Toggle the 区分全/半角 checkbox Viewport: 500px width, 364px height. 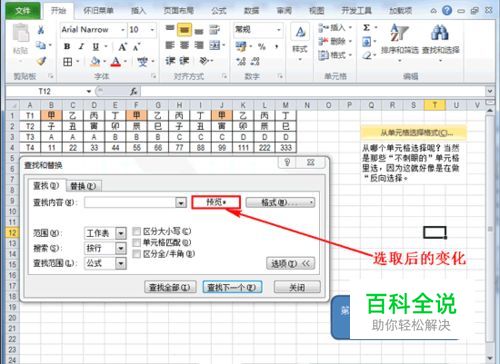coord(136,254)
